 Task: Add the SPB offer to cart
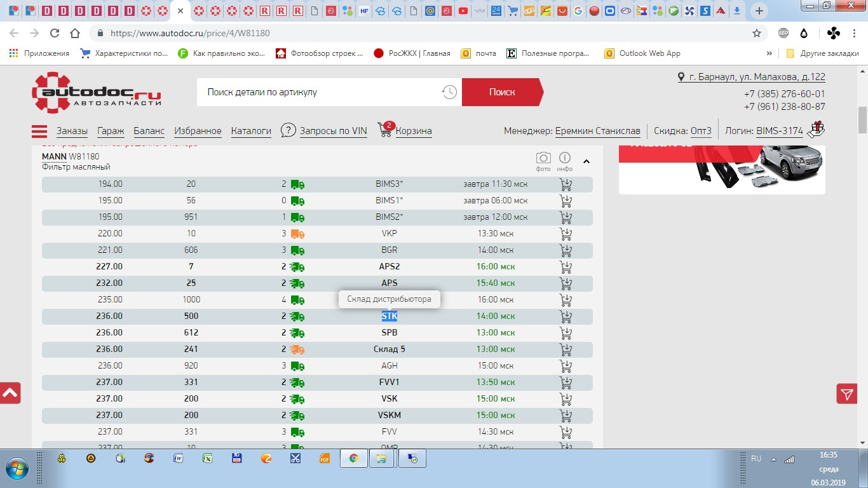[566, 333]
